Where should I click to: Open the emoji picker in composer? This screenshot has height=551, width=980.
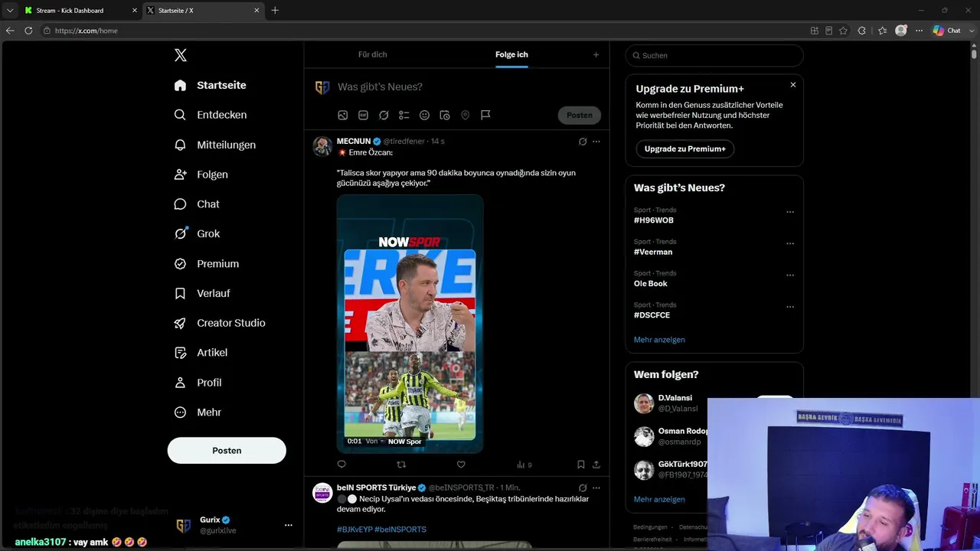[x=424, y=116]
